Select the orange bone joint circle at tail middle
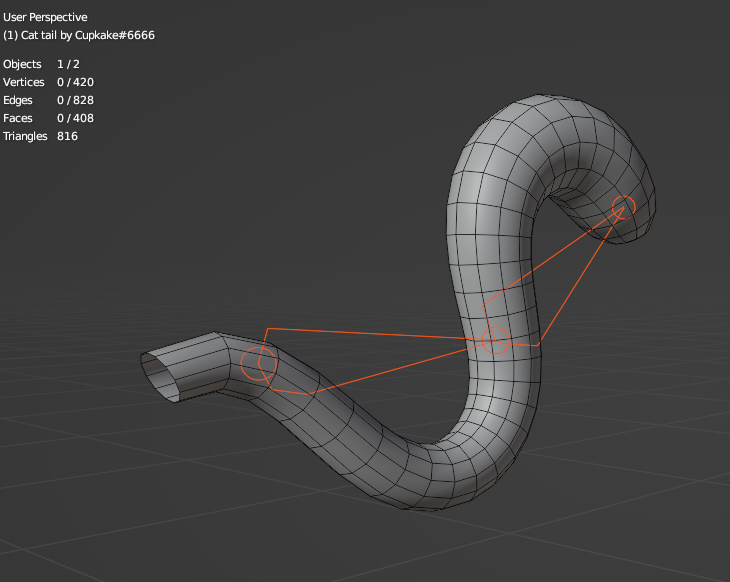Image resolution: width=730 pixels, height=582 pixels. coord(495,340)
